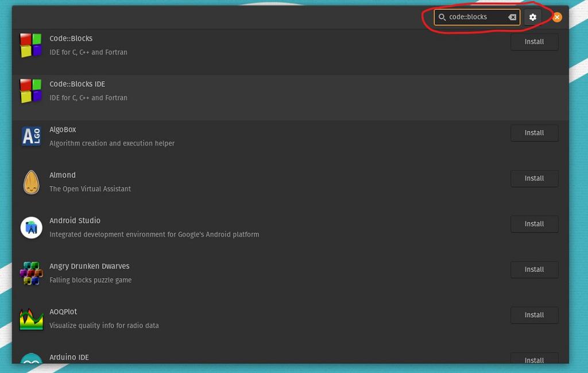Click 'Algorithm creation and execution helper' description
Viewport: 588px width, 373px height.
[x=112, y=143]
